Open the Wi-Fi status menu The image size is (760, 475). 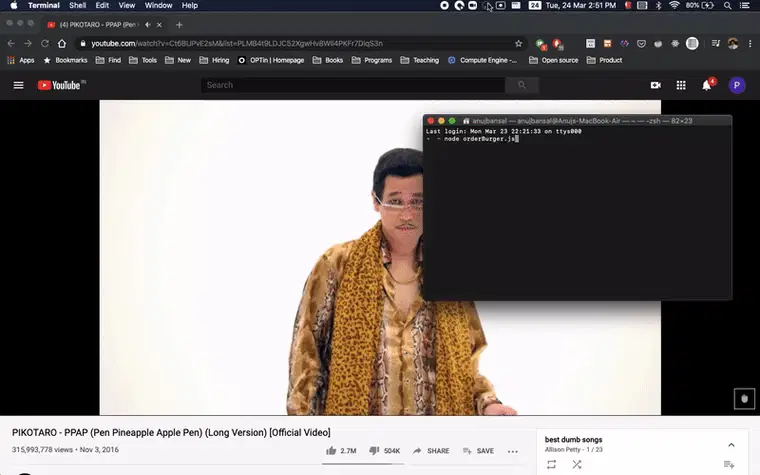click(674, 5)
